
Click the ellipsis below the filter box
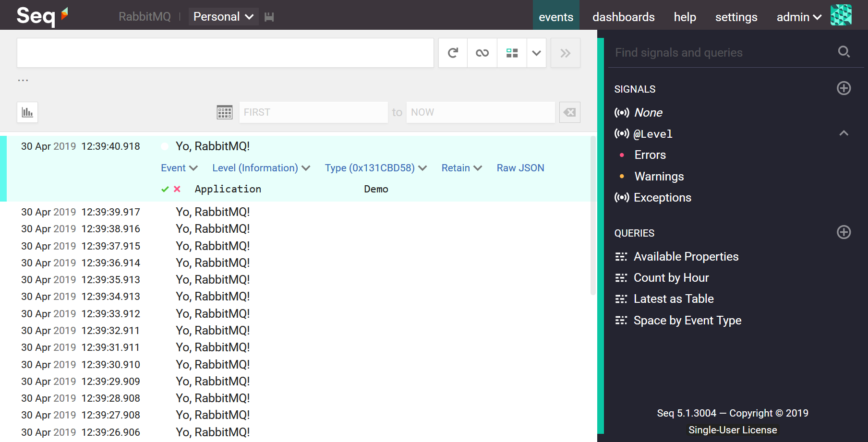(x=23, y=80)
